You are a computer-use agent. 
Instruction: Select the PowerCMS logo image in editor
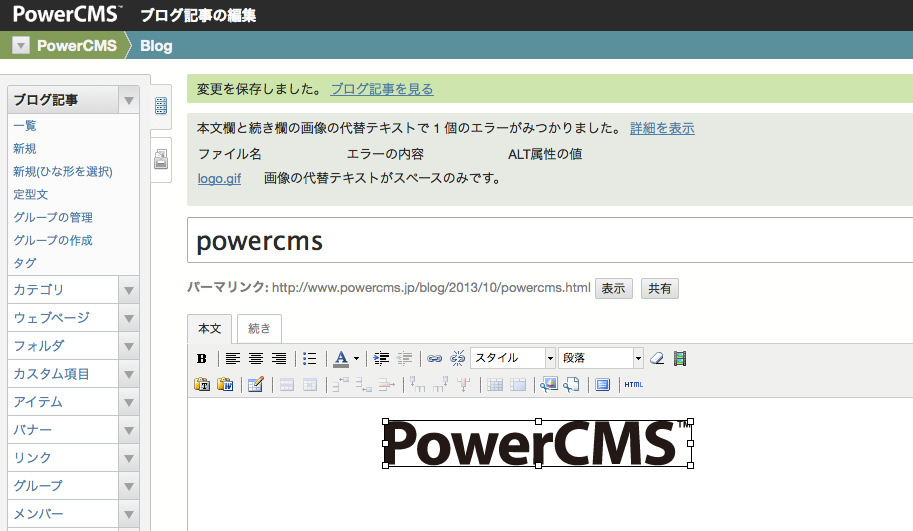tap(537, 444)
